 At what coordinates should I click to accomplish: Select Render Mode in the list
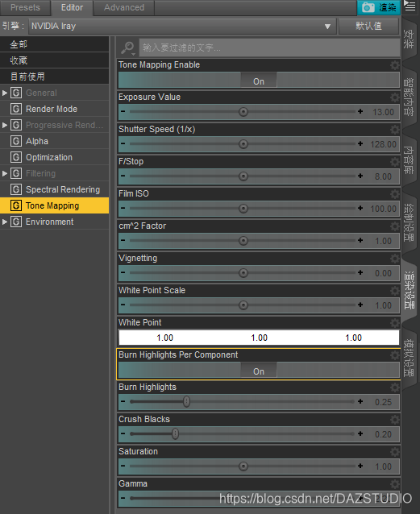[x=55, y=109]
